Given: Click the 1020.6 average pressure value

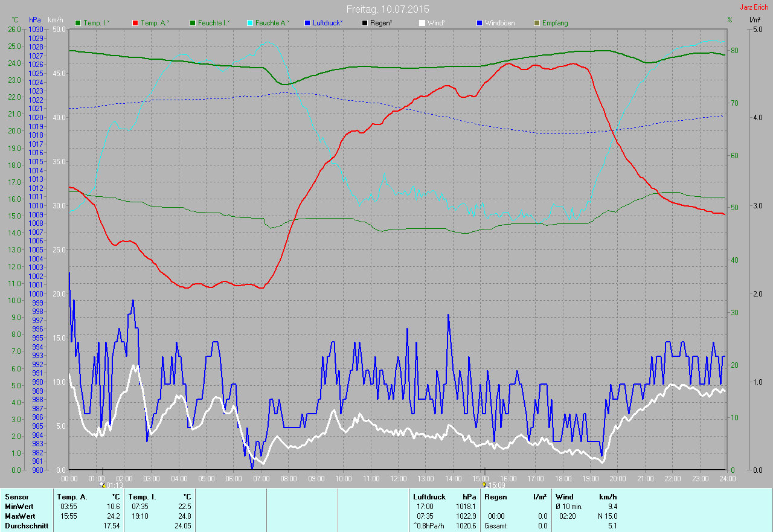Looking at the screenshot, I should point(465,526).
